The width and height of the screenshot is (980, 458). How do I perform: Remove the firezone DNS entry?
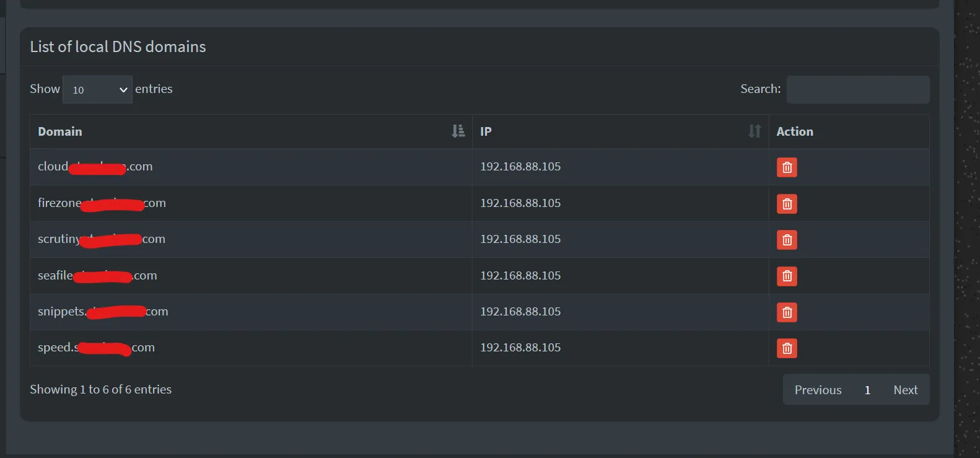pyautogui.click(x=786, y=203)
